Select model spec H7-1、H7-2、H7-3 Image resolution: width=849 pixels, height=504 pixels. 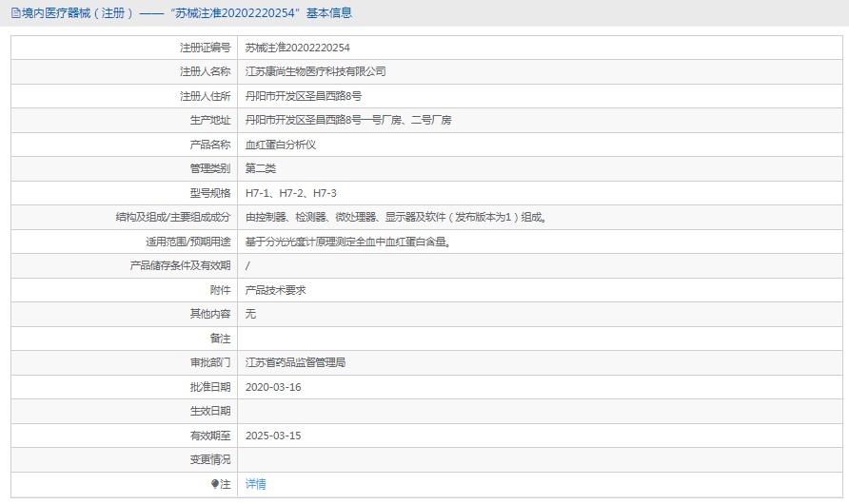click(x=290, y=193)
